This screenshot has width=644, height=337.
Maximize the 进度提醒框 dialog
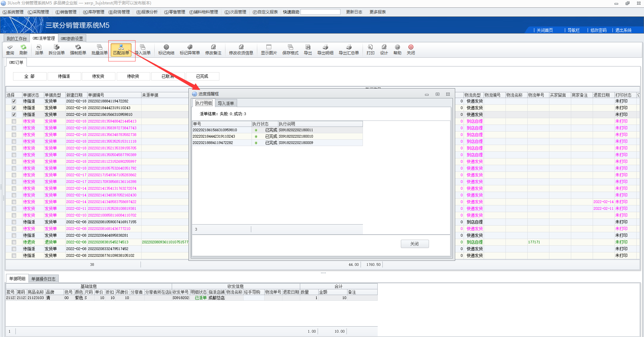[x=437, y=94]
